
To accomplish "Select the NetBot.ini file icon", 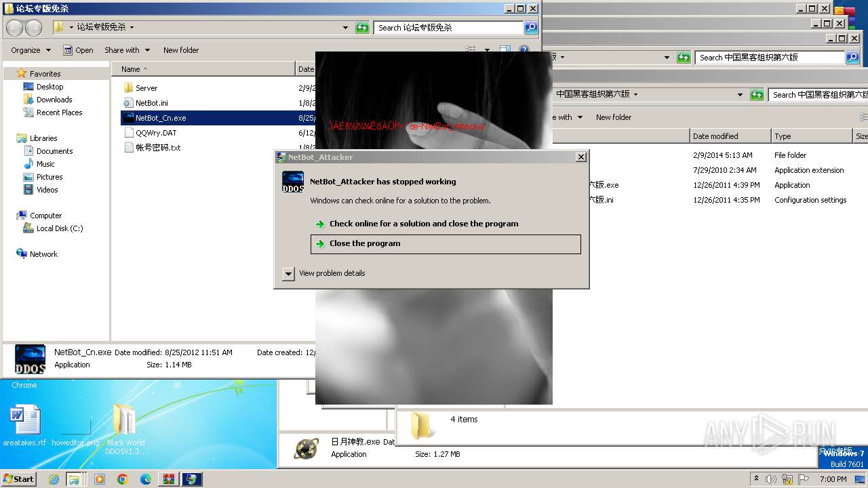I will point(129,103).
